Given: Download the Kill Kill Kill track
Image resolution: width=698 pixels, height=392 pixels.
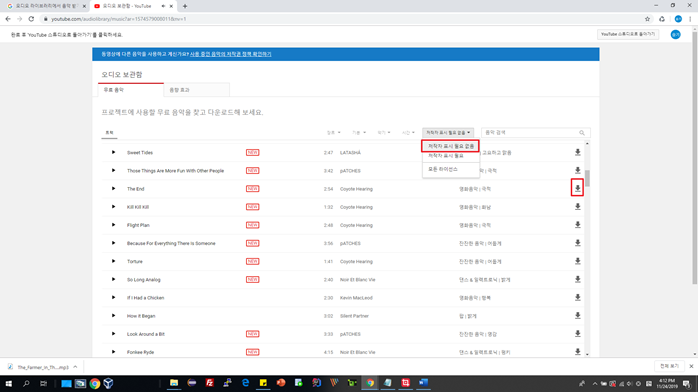Looking at the screenshot, I should pos(577,206).
